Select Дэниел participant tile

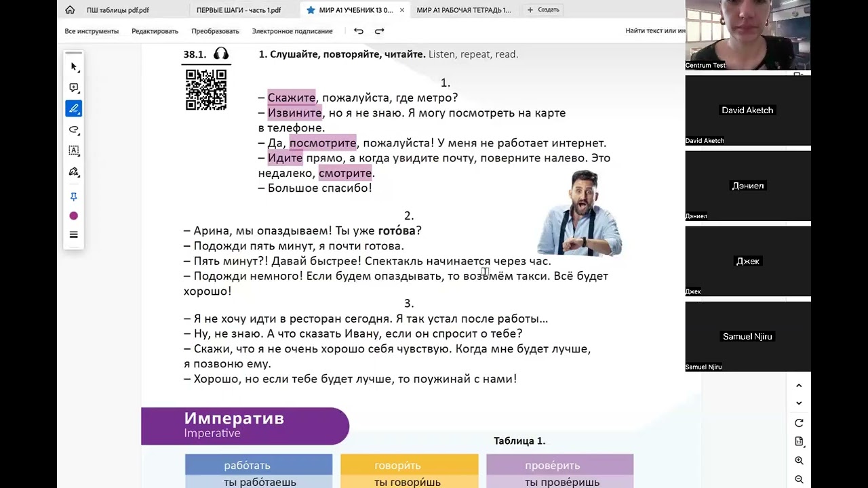click(x=748, y=186)
